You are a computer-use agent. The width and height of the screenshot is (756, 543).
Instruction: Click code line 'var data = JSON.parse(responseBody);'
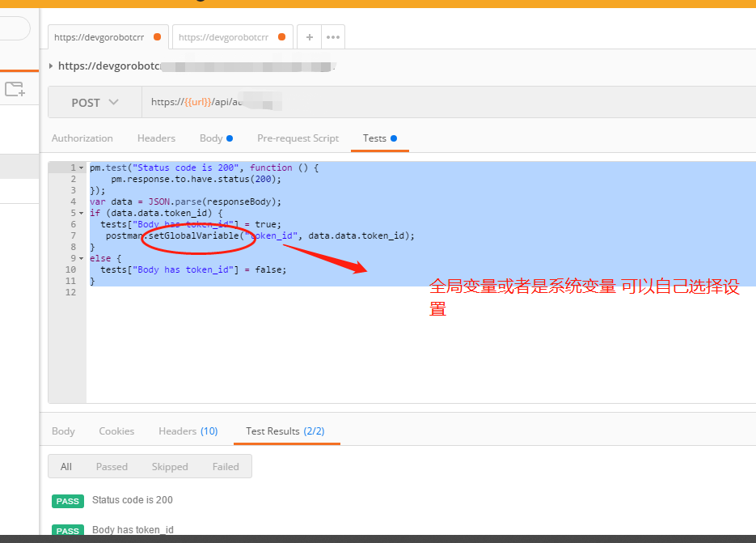(185, 202)
